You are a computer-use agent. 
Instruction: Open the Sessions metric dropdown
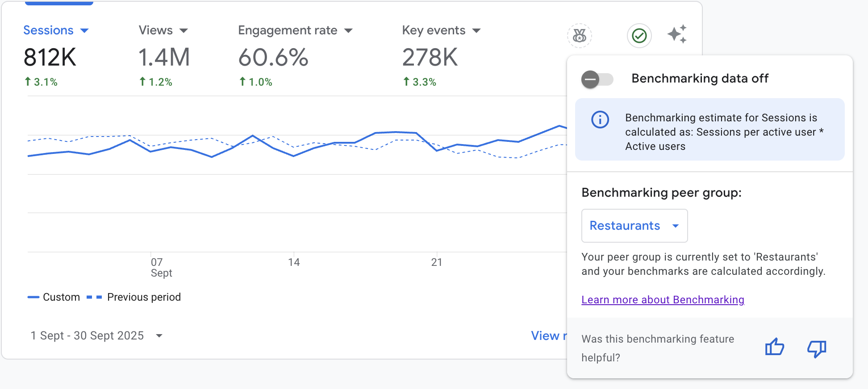click(x=84, y=31)
